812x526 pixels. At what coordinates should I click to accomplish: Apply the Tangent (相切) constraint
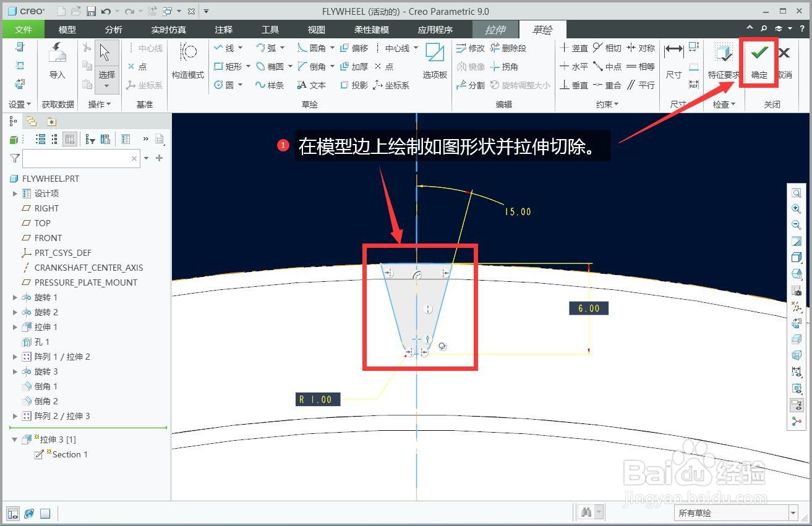pyautogui.click(x=607, y=48)
